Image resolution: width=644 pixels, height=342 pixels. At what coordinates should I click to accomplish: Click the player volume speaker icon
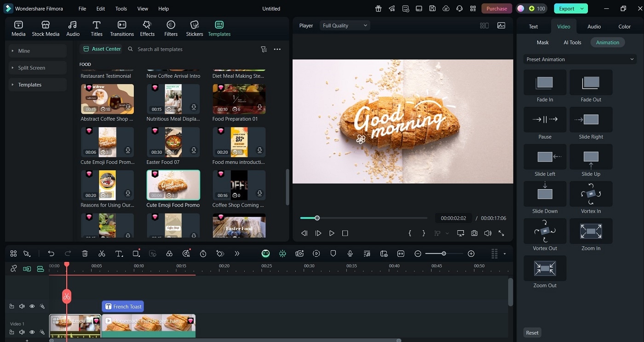coord(488,233)
